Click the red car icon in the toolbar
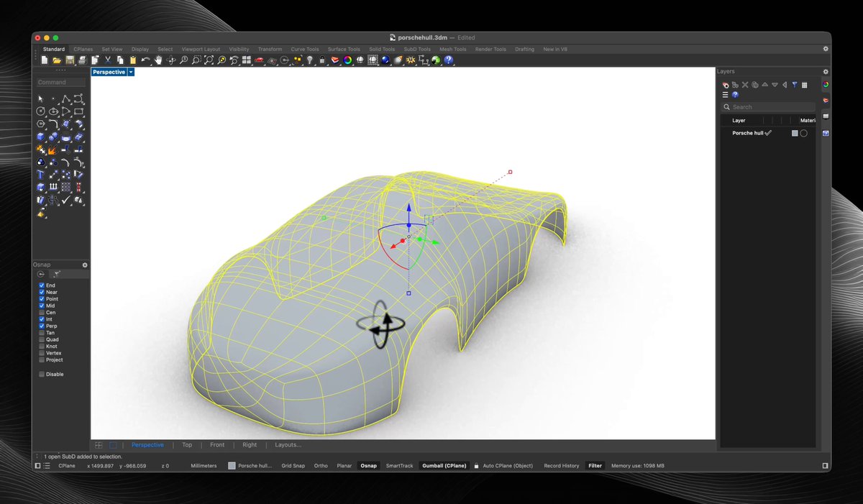 [x=259, y=60]
